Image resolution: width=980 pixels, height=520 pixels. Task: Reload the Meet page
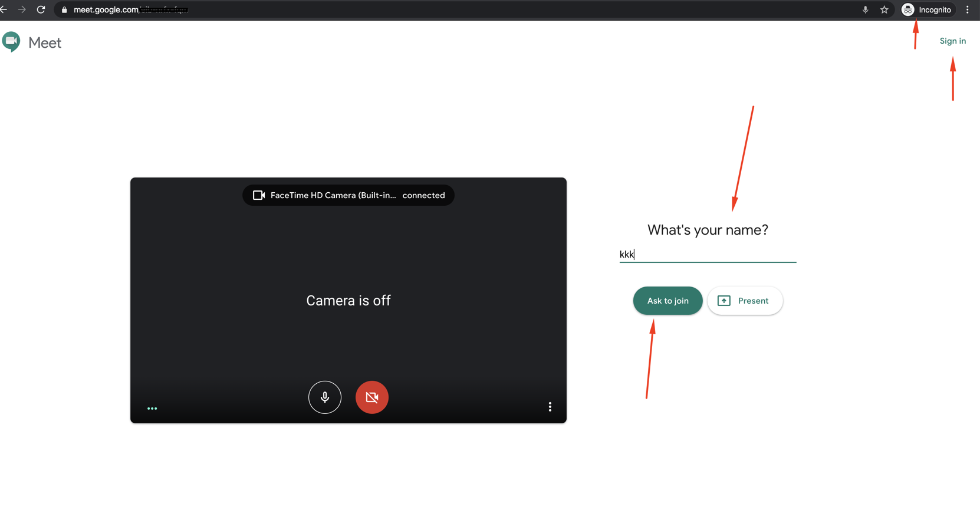pyautogui.click(x=41, y=9)
